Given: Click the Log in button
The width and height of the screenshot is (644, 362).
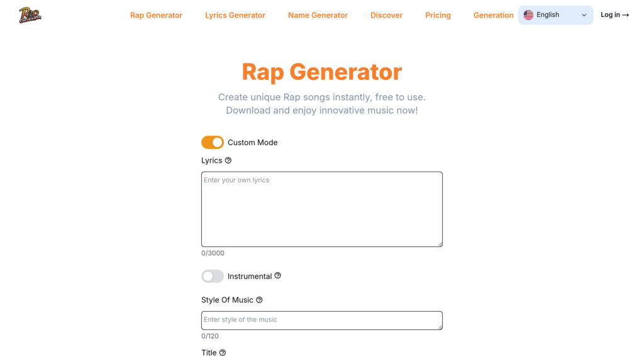Looking at the screenshot, I should pyautogui.click(x=614, y=15).
